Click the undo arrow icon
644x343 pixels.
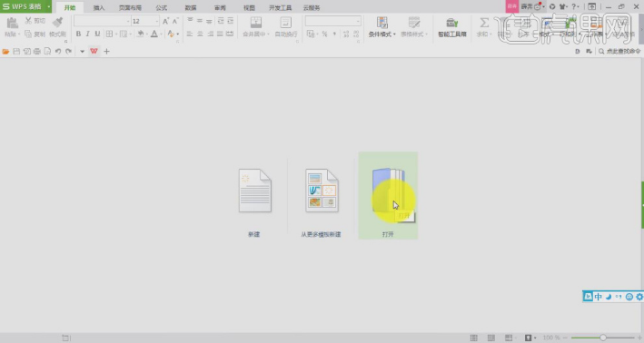coord(58,52)
